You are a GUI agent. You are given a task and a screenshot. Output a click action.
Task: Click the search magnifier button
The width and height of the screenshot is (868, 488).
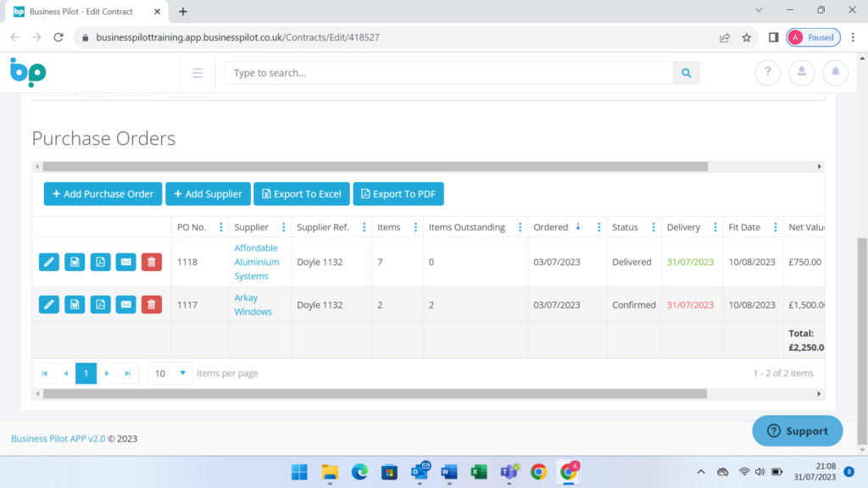686,73
